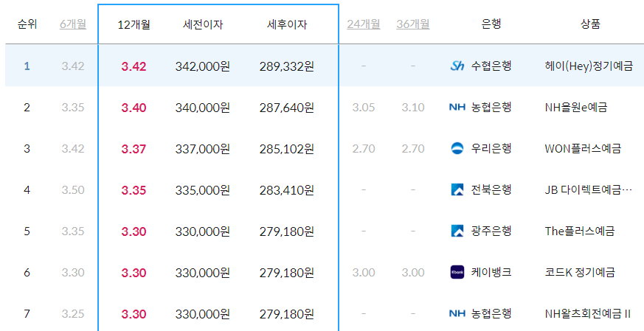Image resolution: width=644 pixels, height=331 pixels.
Task: Click the 3.40 twelve-month rate
Action: coord(134,108)
